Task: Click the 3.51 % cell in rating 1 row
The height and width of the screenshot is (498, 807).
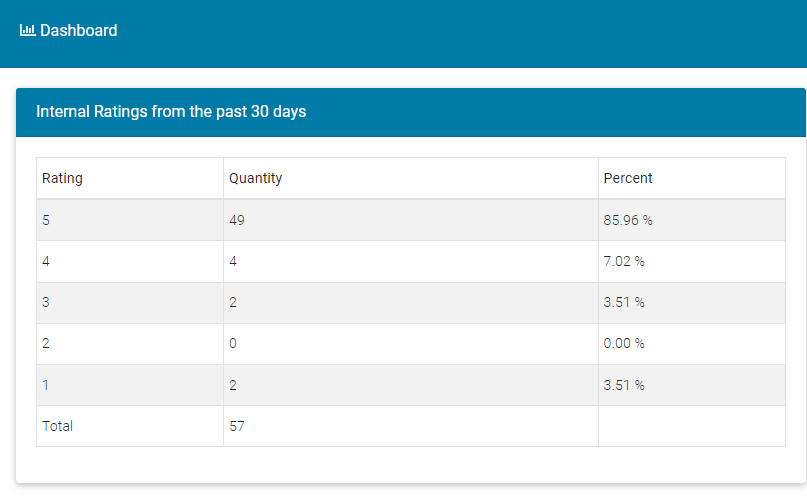Action: (x=692, y=385)
